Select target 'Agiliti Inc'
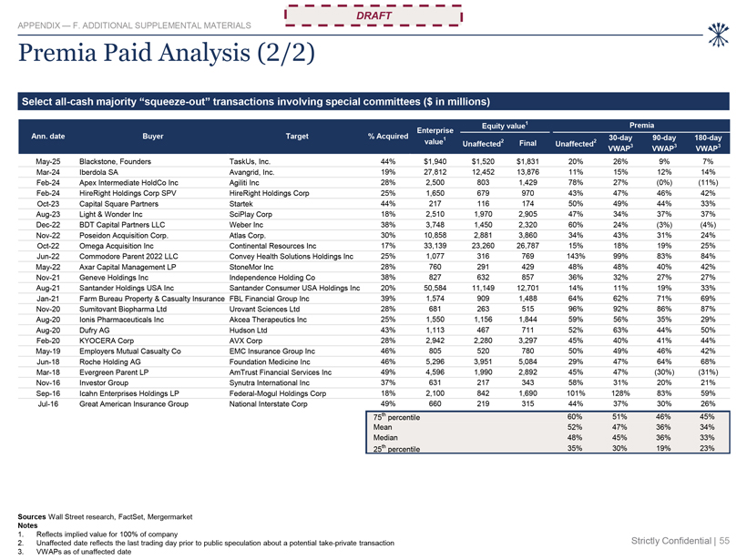747x560 pixels. 244,182
